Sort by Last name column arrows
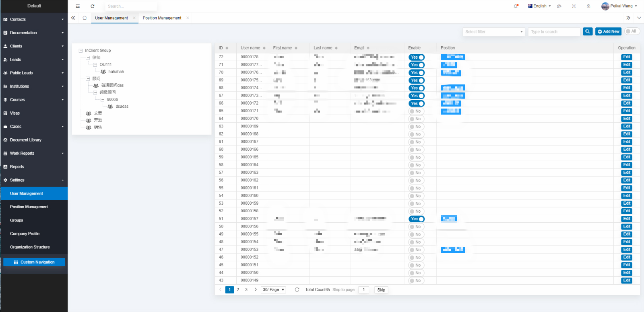Viewport: 644px width, 312px height. [336, 48]
